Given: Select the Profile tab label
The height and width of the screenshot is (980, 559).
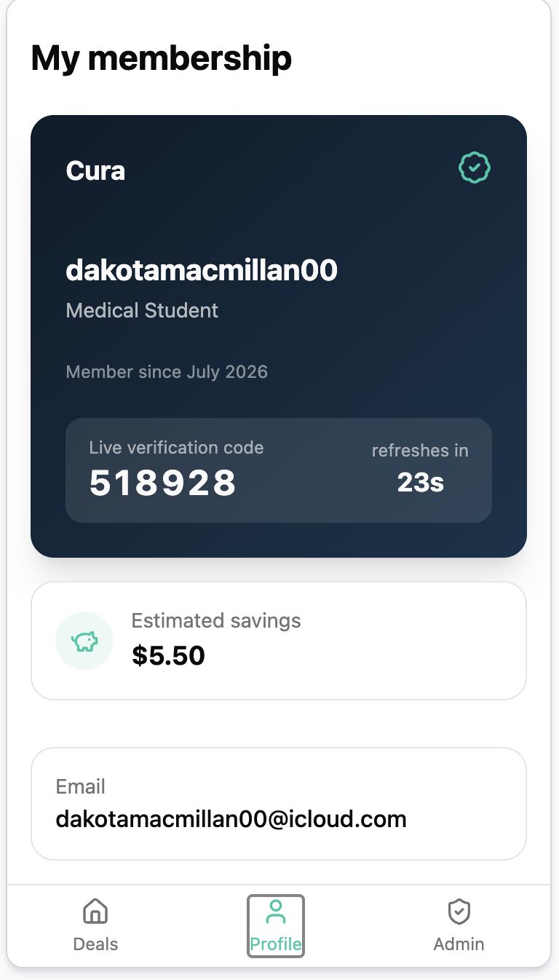Looking at the screenshot, I should tap(275, 944).
